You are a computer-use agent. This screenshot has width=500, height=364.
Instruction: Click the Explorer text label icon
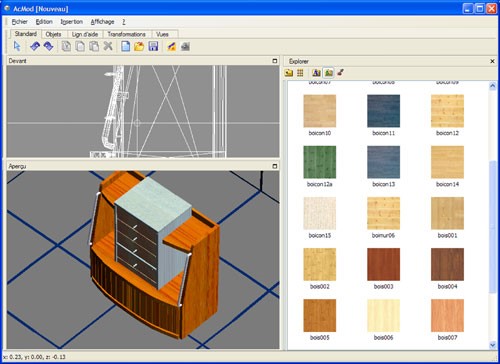316,73
